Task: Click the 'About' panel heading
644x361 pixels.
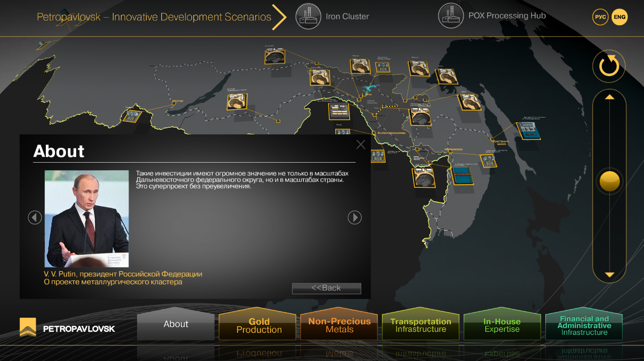Action: click(59, 151)
